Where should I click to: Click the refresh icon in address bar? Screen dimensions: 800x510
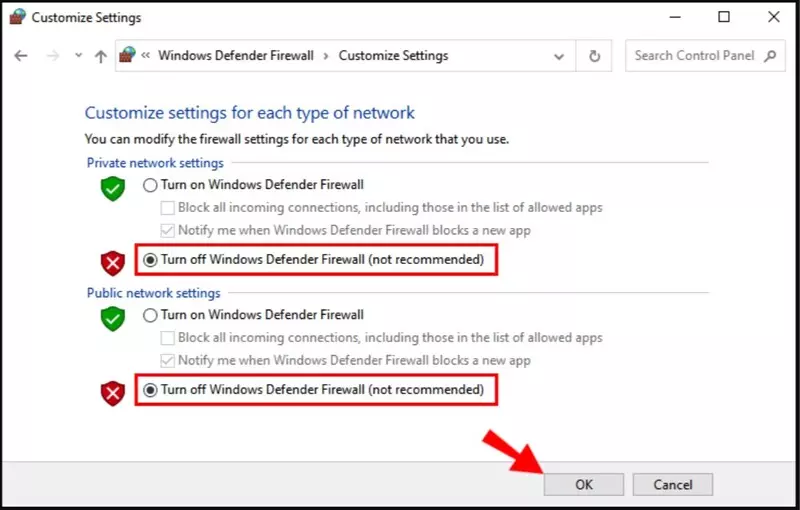point(594,56)
